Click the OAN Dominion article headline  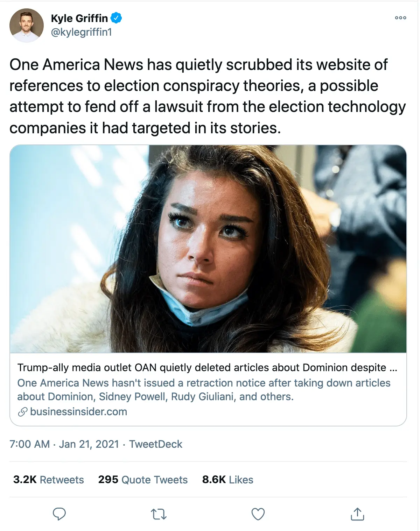coord(207,368)
